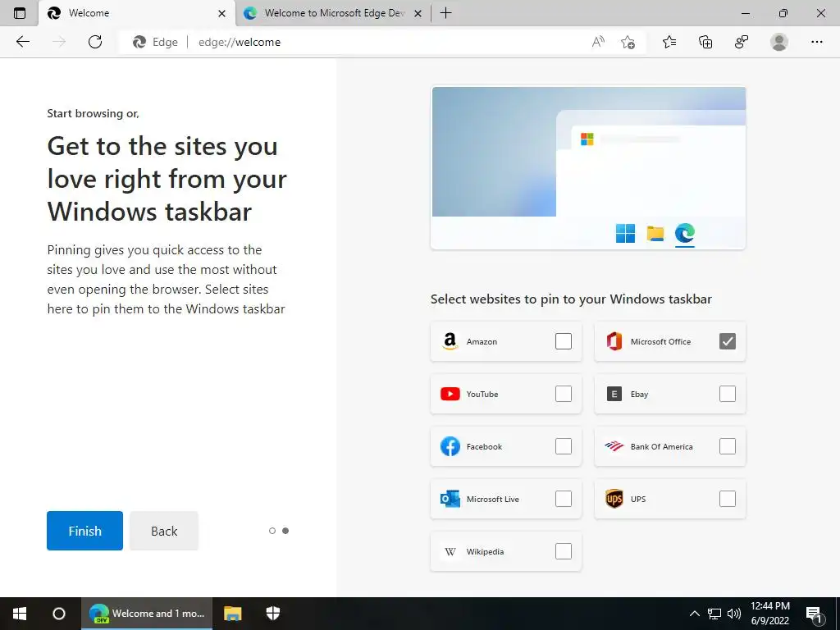Viewport: 840px width, 630px height.
Task: Check the YouTube checkbox
Action: pyautogui.click(x=564, y=394)
